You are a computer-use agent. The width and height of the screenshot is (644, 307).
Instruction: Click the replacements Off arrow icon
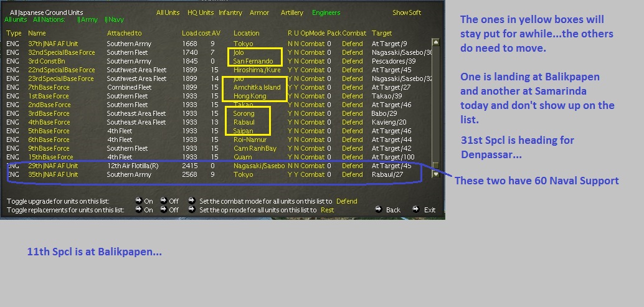pyautogui.click(x=163, y=209)
